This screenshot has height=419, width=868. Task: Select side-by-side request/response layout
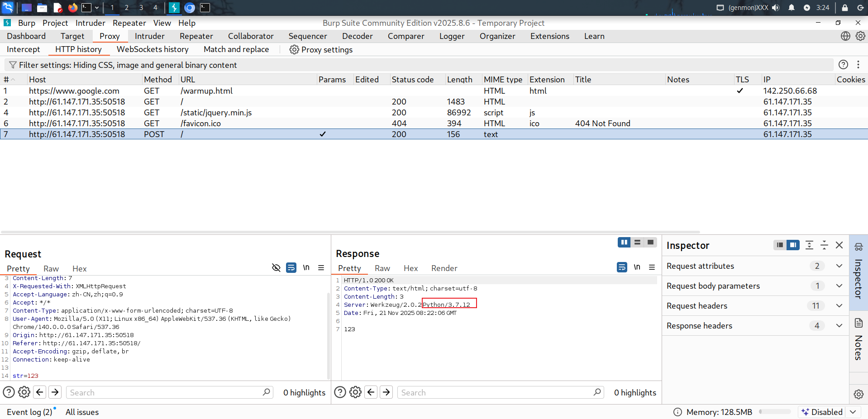pyautogui.click(x=624, y=243)
